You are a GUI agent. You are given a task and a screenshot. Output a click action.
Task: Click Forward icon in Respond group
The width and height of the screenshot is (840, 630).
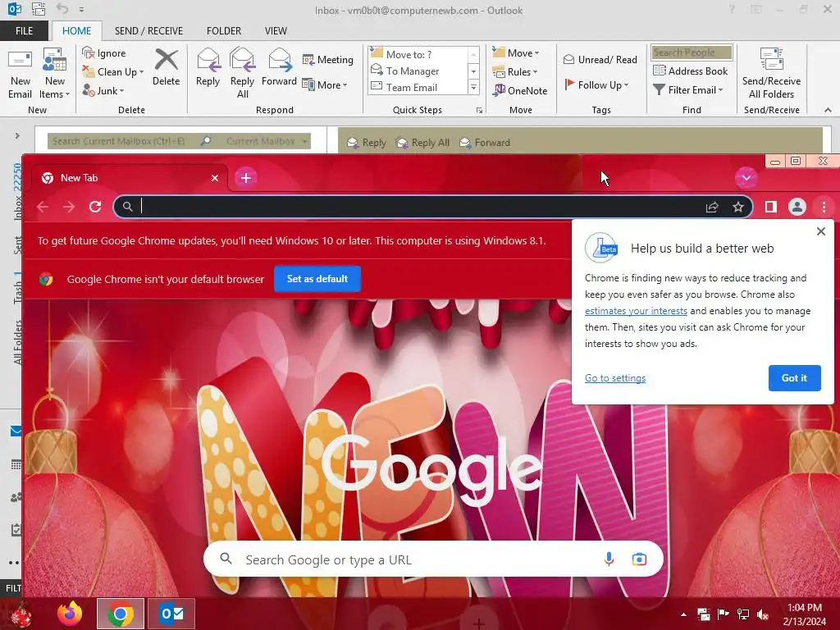coord(279,67)
